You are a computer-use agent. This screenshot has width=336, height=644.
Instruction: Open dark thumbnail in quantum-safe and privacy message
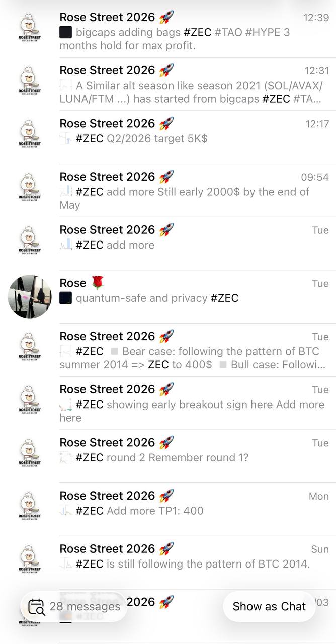[65, 298]
